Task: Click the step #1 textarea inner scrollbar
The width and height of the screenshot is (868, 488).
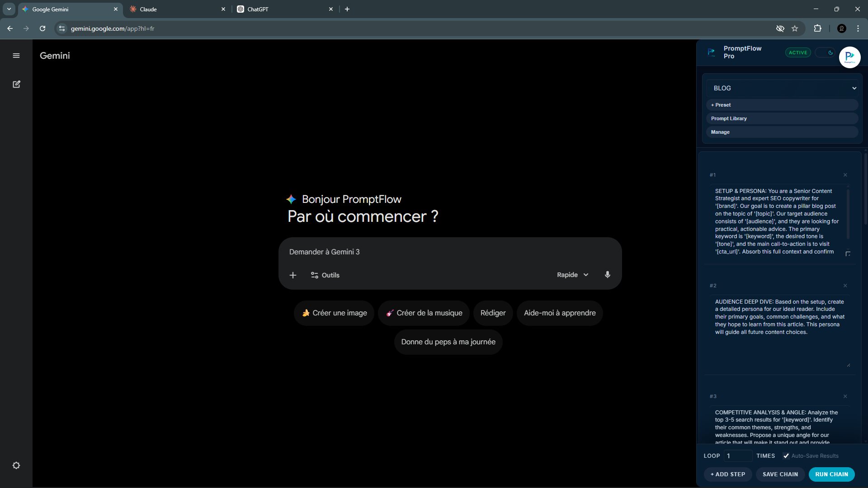Action: coord(848,213)
